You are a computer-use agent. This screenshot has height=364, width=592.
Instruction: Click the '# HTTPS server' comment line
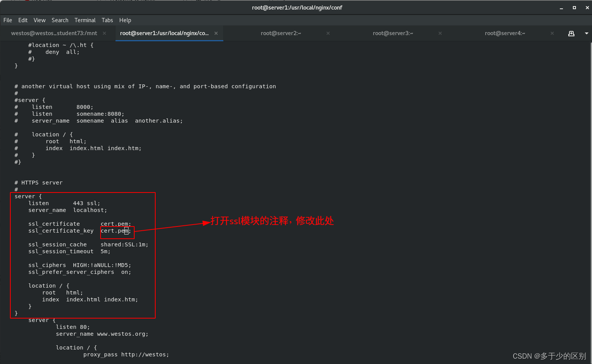click(38, 183)
